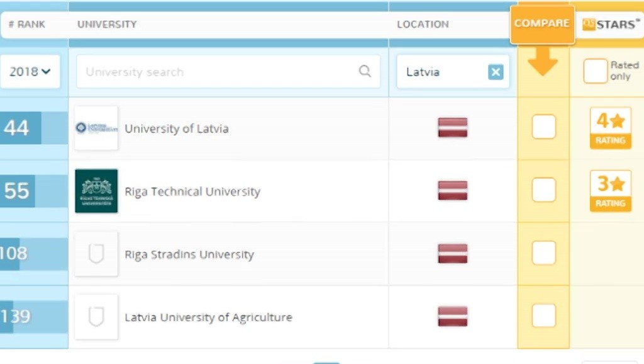
Task: Click Latvia University of Agriculture shield icon
Action: 96,317
